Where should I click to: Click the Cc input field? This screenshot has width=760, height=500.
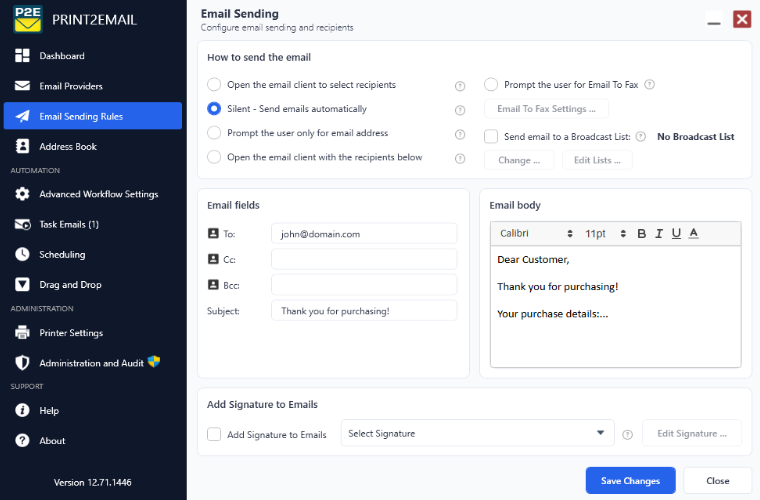pos(364,259)
